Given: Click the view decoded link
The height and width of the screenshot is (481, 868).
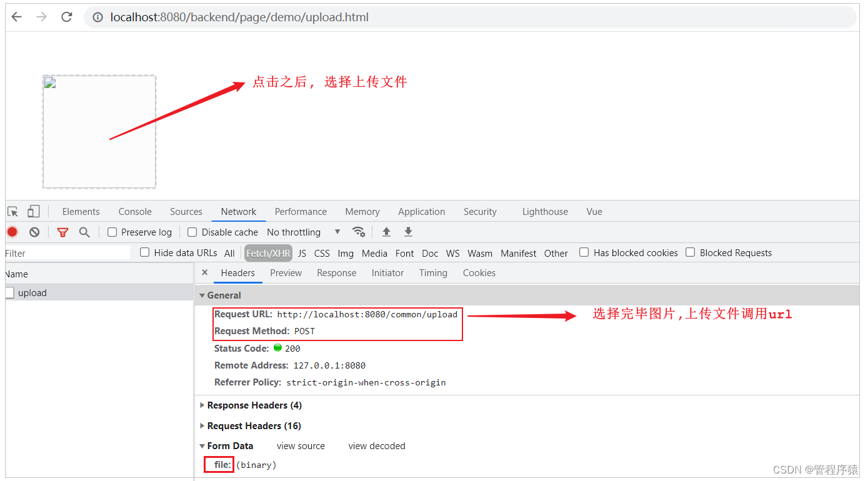Looking at the screenshot, I should [x=377, y=446].
